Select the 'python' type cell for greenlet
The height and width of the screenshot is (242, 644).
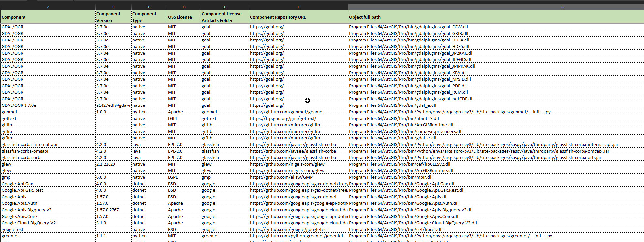pos(149,236)
